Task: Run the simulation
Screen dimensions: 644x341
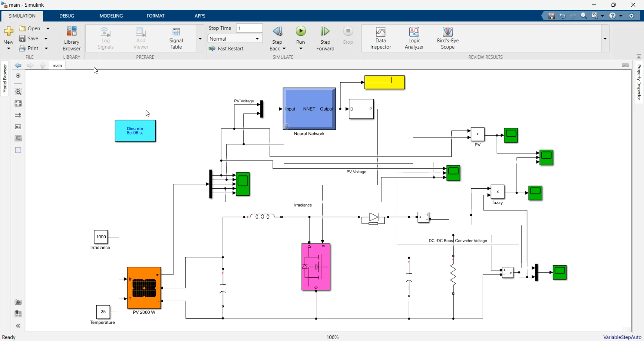Action: (301, 31)
